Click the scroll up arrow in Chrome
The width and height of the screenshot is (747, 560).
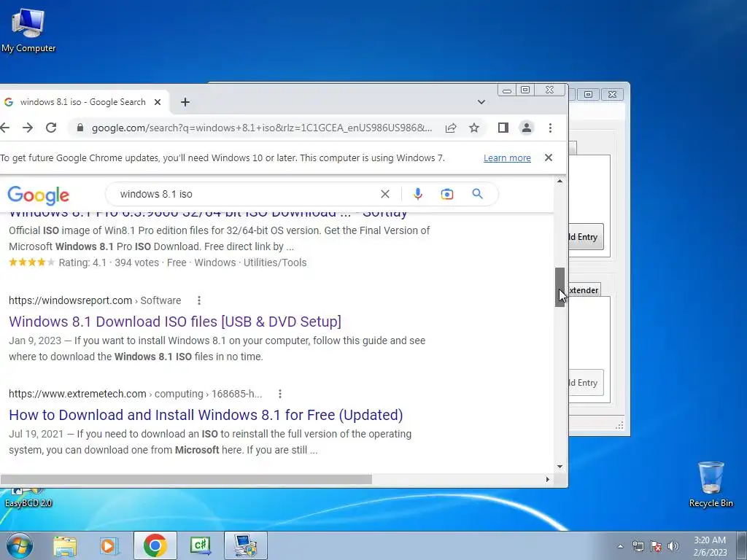560,181
